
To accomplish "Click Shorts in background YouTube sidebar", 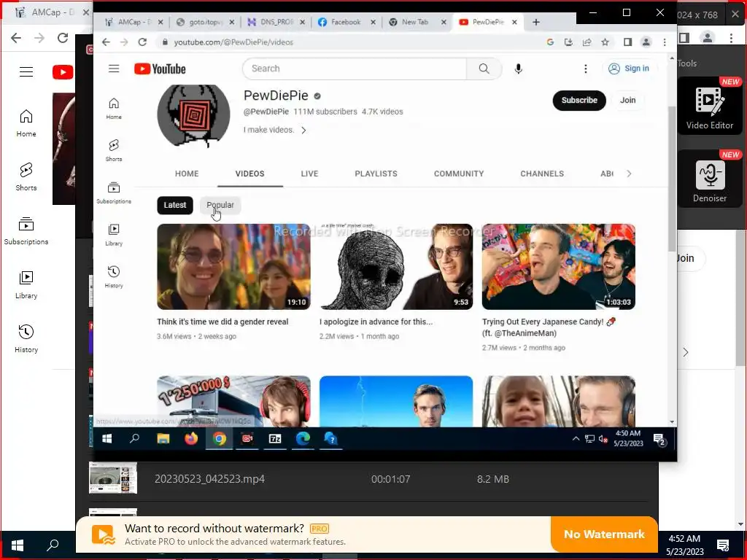I will (x=26, y=176).
